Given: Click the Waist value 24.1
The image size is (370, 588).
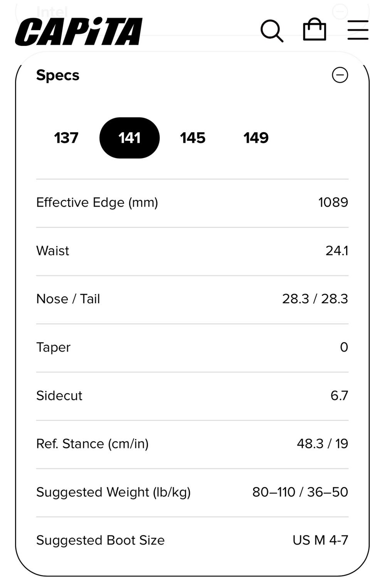Looking at the screenshot, I should (336, 251).
